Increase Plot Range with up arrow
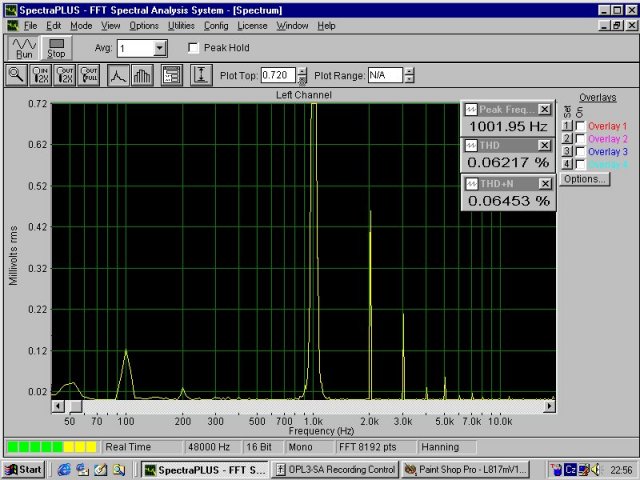Screen dimensions: 640x480 409,71
